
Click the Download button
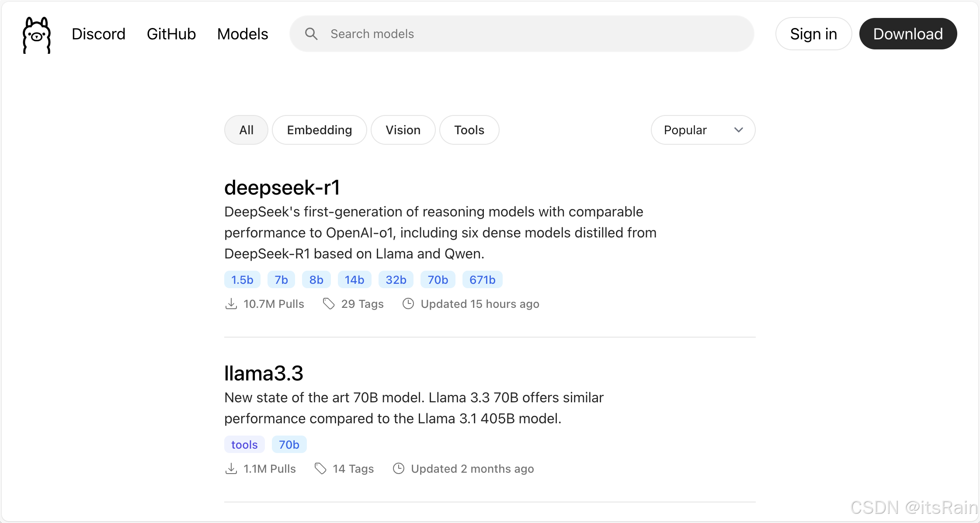908,34
